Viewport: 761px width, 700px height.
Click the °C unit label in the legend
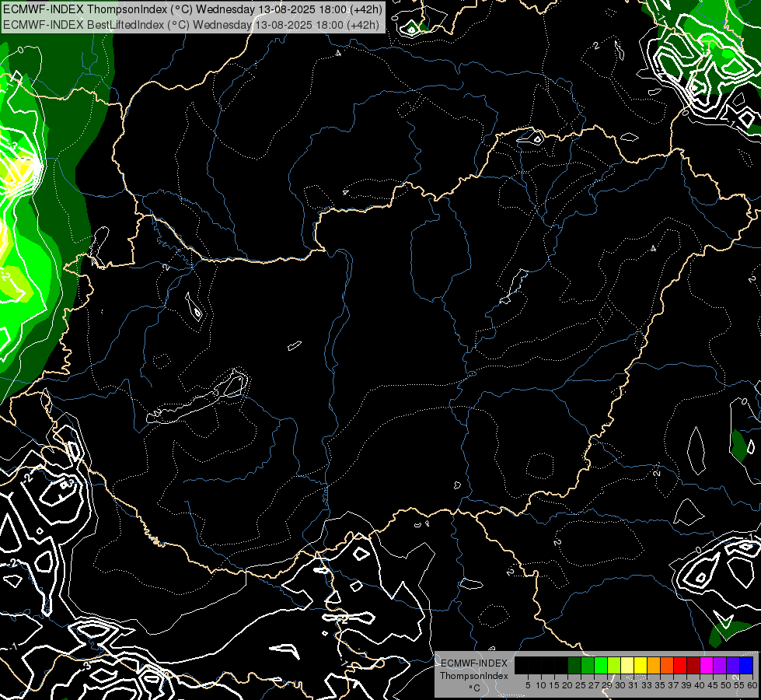coord(475,688)
